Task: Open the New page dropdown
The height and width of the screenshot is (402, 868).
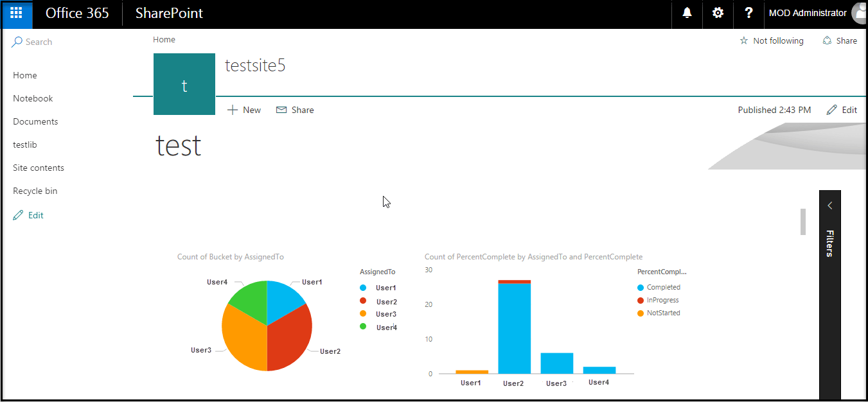Action: [244, 110]
